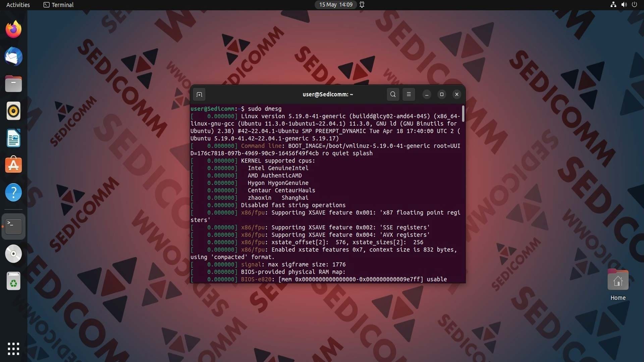Open Ubuntu Software center
644x362 pixels.
(13, 165)
